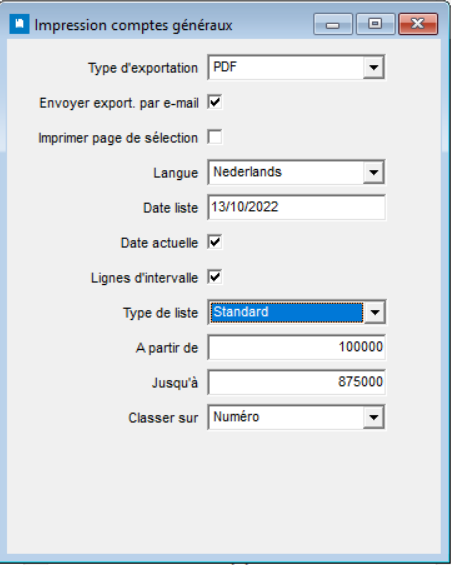451x565 pixels.
Task: Toggle the Date actuelle checkbox
Action: click(215, 242)
